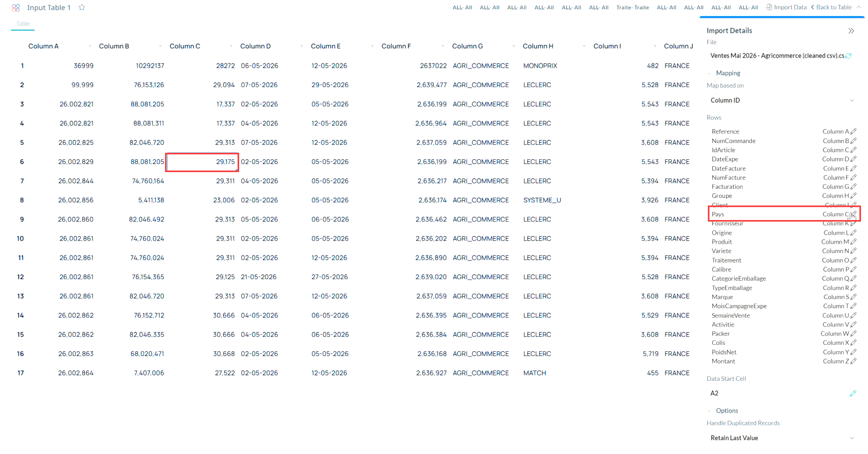Collapse the Import Details panel with double chevron
The image size is (868, 454).
coord(851,31)
